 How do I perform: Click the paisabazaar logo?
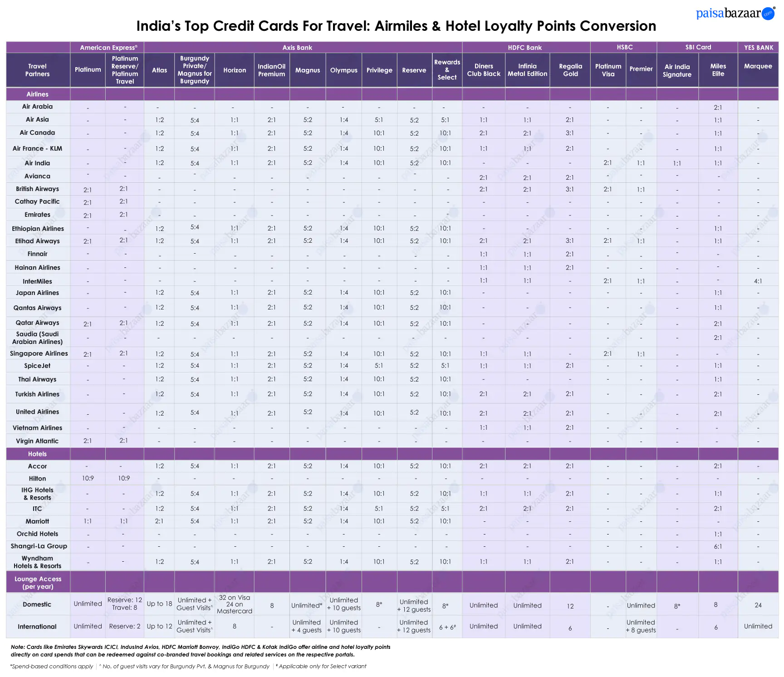pyautogui.click(x=736, y=14)
